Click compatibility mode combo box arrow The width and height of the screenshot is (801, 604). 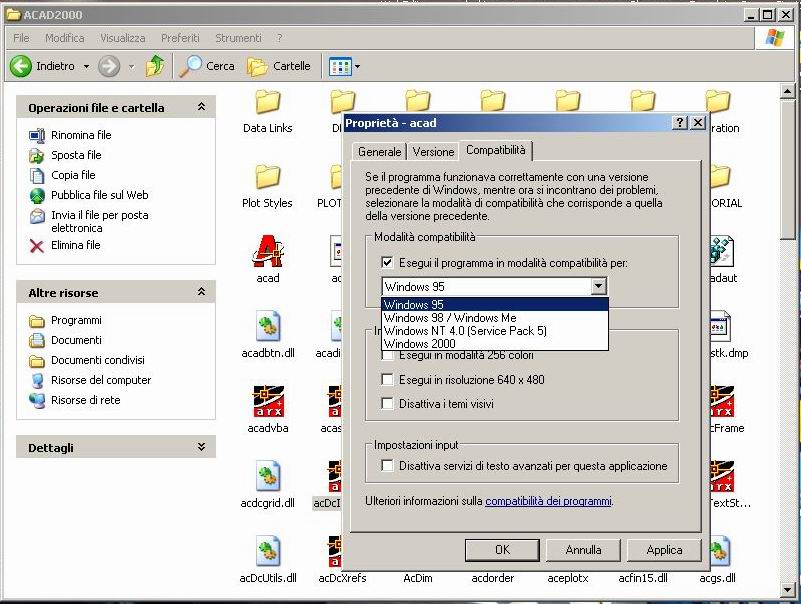click(x=599, y=286)
